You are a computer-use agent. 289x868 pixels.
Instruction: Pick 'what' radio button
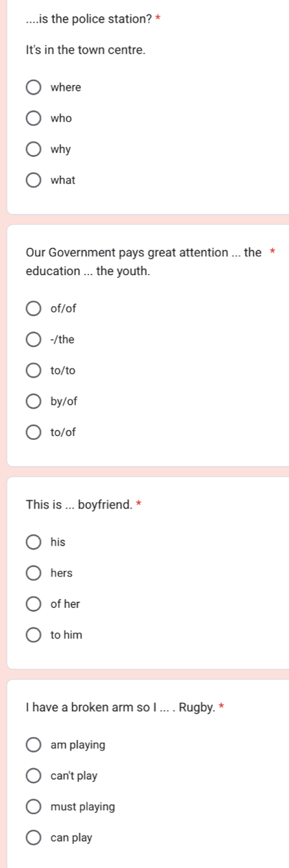click(x=33, y=180)
